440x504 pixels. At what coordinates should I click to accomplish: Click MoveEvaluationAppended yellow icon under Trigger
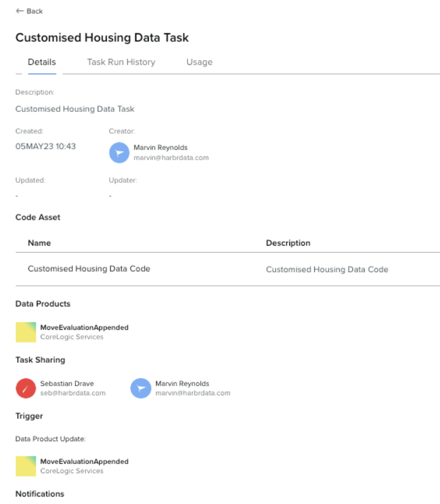point(26,466)
